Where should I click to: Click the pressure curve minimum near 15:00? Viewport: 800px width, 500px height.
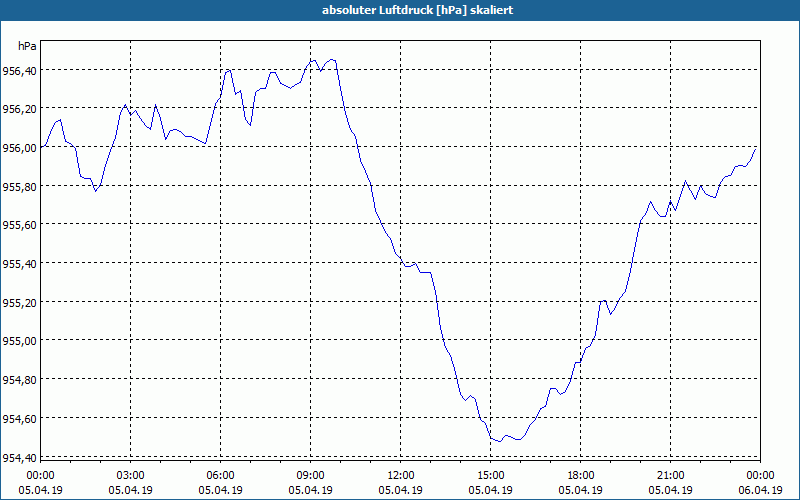tap(499, 441)
